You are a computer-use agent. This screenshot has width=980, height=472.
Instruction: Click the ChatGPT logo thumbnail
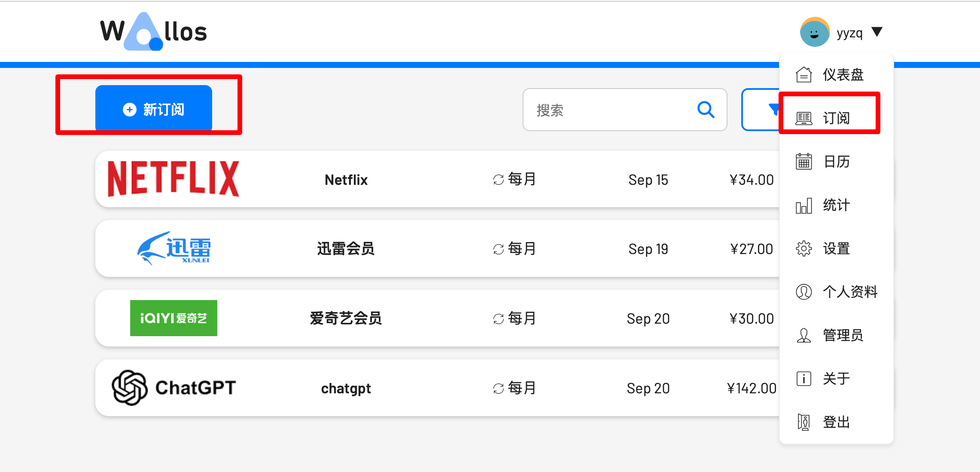click(173, 388)
